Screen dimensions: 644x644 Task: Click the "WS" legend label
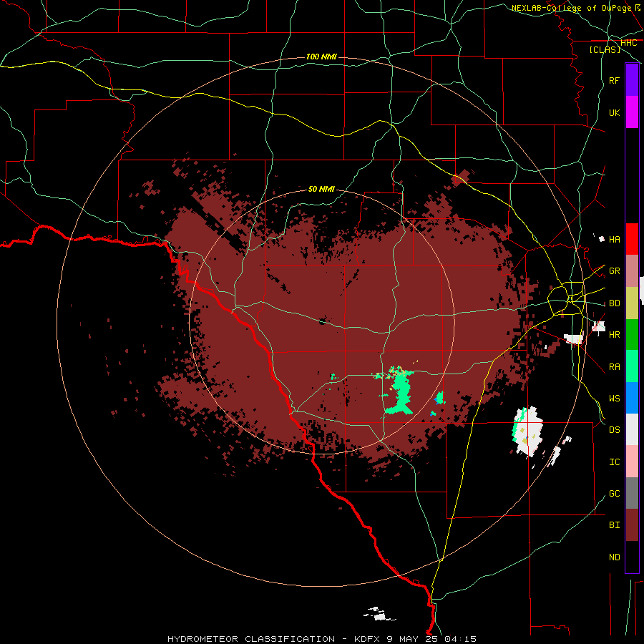click(x=614, y=398)
